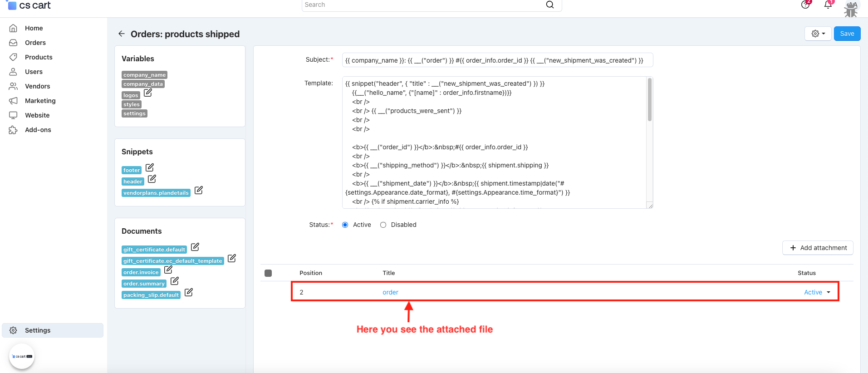Click into the Subject field
This screenshot has height=373, width=868.
(497, 60)
